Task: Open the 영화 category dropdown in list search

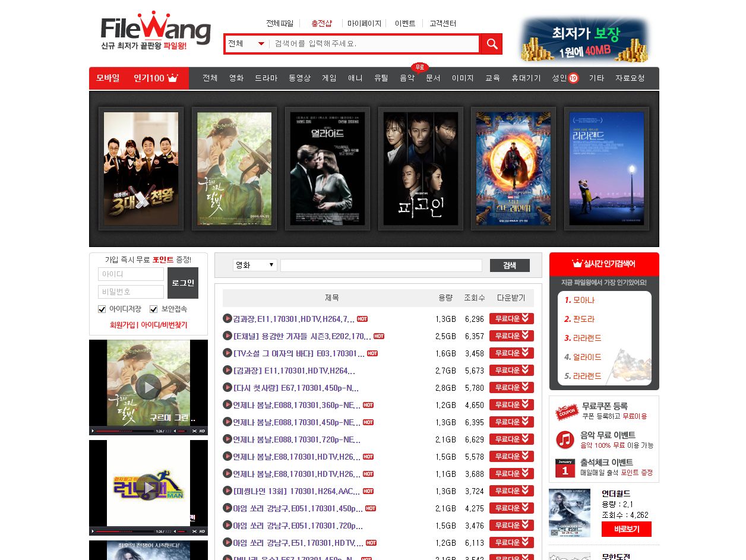Action: click(x=255, y=265)
